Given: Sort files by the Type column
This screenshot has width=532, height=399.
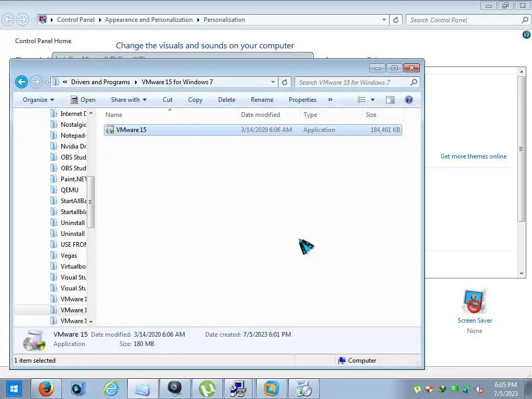Looking at the screenshot, I should (331, 115).
